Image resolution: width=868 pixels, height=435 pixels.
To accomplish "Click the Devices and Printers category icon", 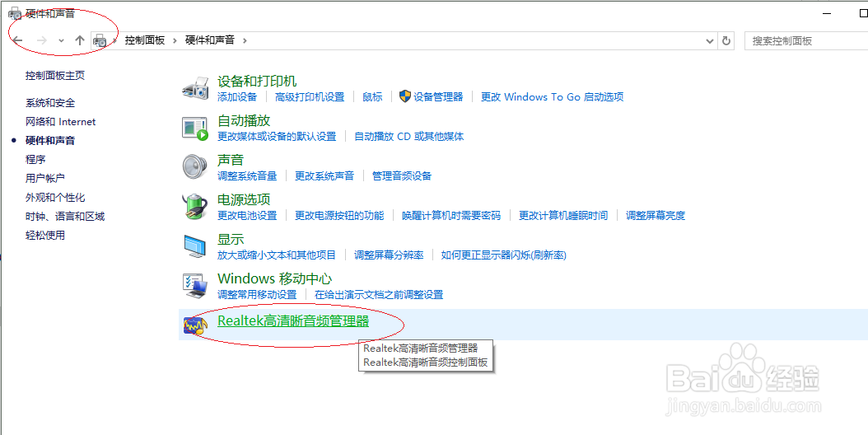I will tap(195, 88).
